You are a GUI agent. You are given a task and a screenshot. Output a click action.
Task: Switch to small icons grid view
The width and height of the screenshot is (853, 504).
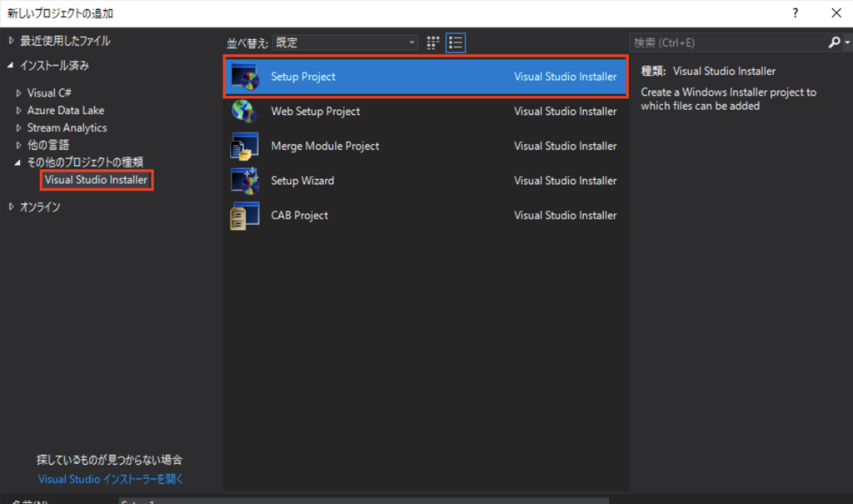point(433,42)
